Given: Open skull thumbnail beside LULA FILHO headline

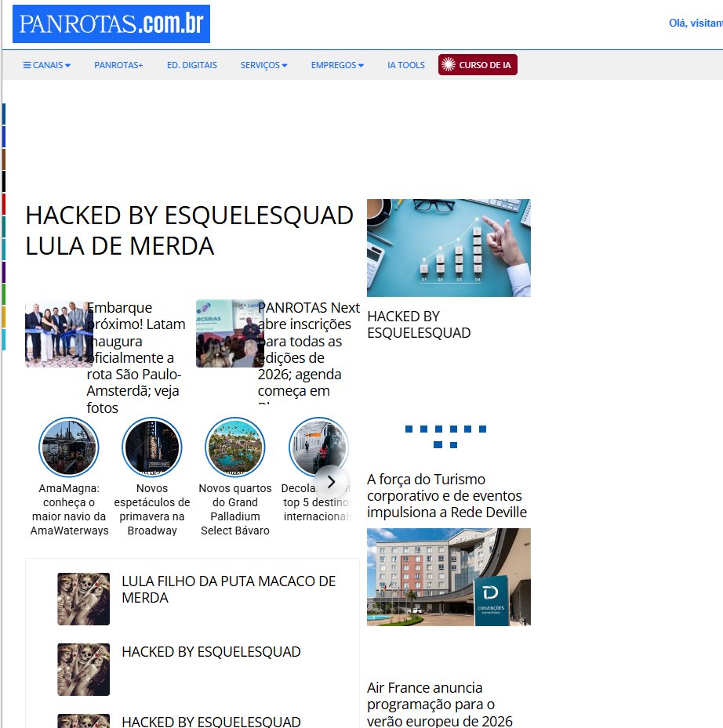Looking at the screenshot, I should (84, 599).
